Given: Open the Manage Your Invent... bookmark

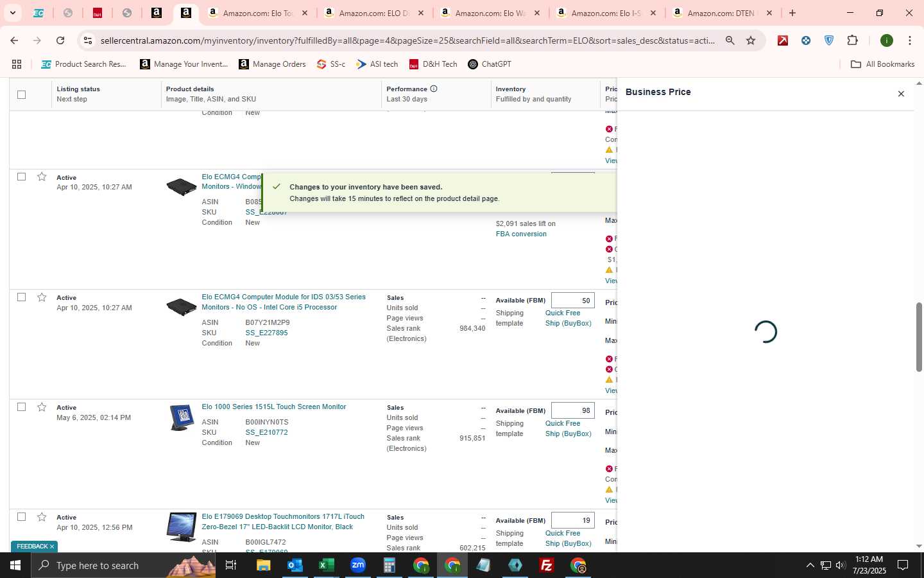Looking at the screenshot, I should coord(184,64).
